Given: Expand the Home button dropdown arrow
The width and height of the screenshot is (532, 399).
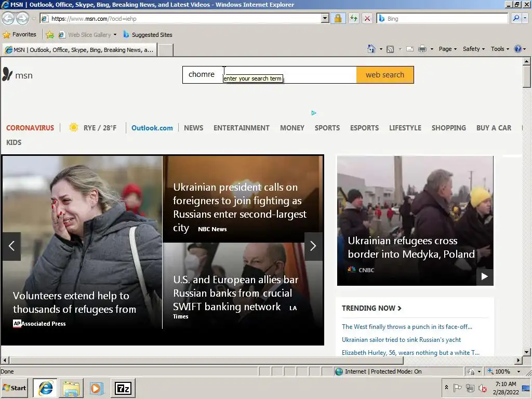Looking at the screenshot, I should click(x=381, y=49).
